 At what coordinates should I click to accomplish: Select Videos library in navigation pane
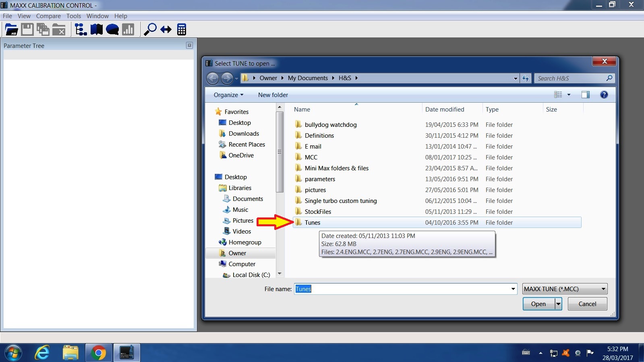(237, 232)
